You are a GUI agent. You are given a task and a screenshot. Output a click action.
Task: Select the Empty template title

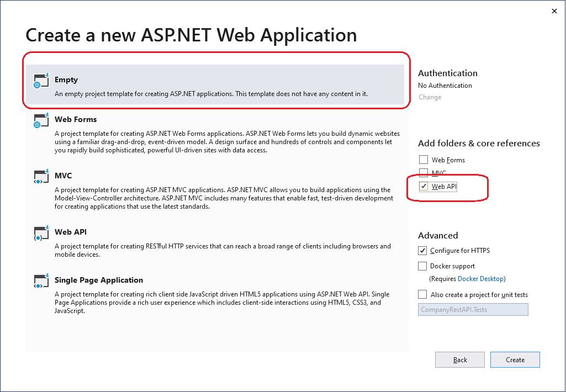66,80
